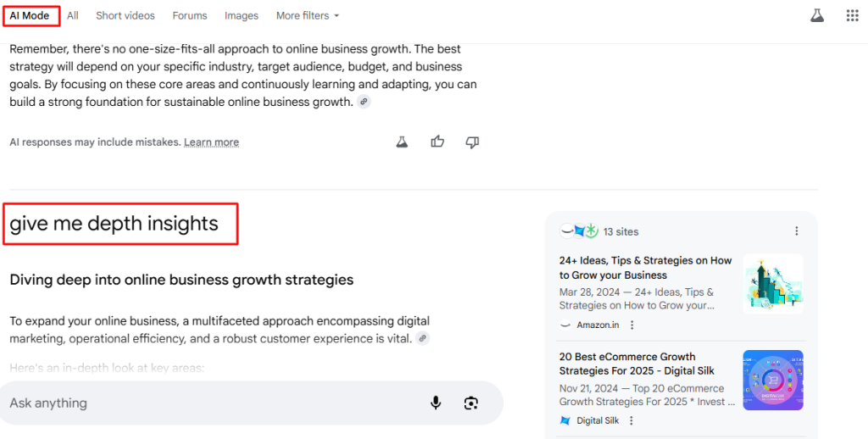Switch to the AI Mode tab
The width and height of the screenshot is (868, 439).
30,15
